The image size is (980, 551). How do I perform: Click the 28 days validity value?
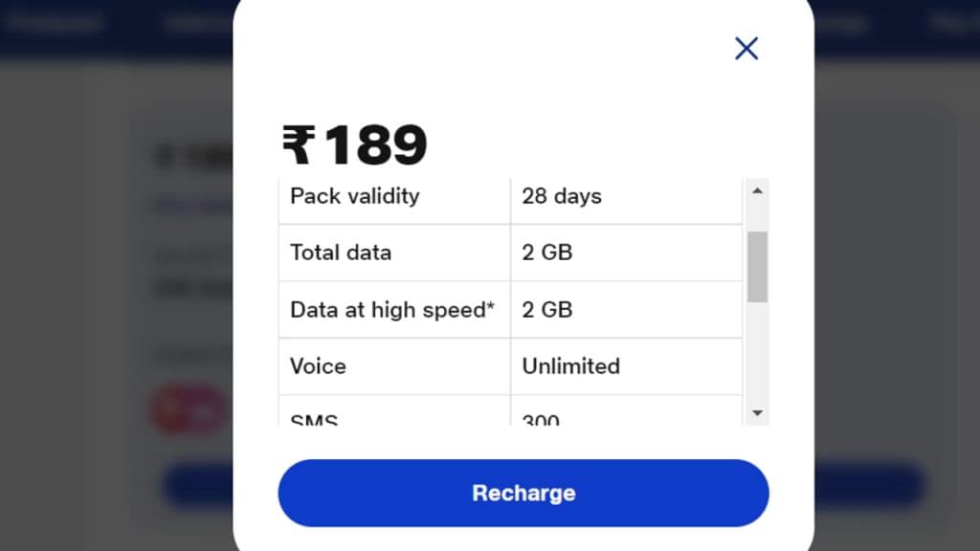click(x=562, y=196)
